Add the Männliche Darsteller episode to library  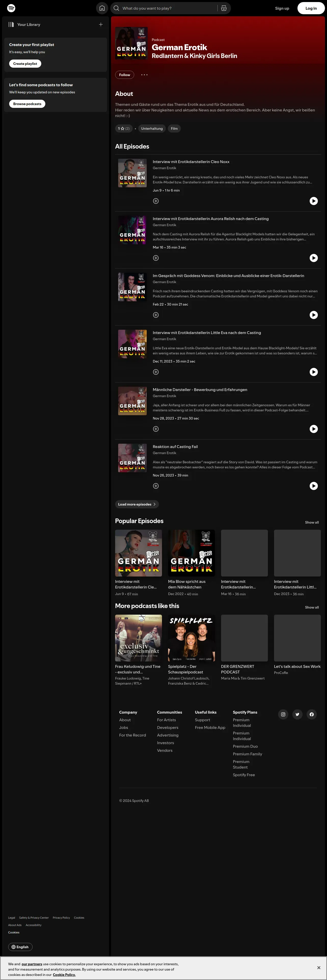(156, 429)
